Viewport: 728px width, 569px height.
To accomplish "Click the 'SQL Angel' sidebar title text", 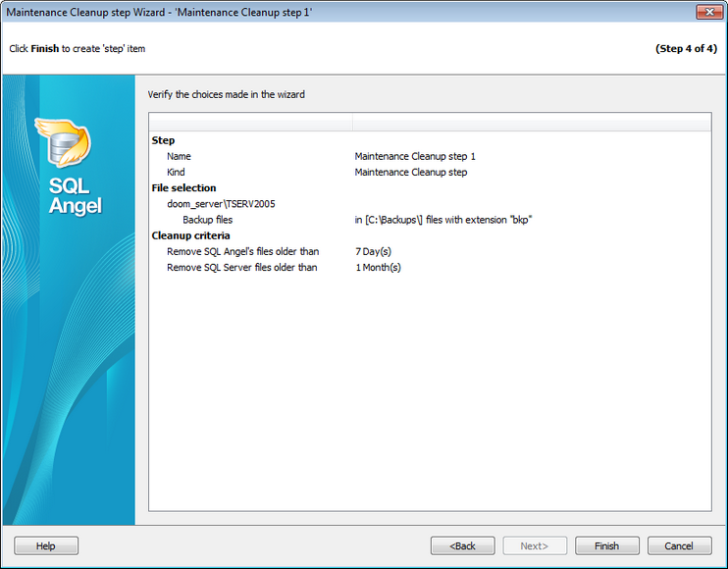I will [x=75, y=196].
